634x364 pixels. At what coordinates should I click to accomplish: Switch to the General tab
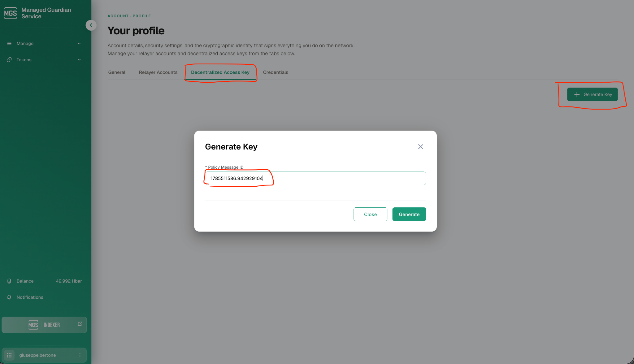(x=117, y=72)
